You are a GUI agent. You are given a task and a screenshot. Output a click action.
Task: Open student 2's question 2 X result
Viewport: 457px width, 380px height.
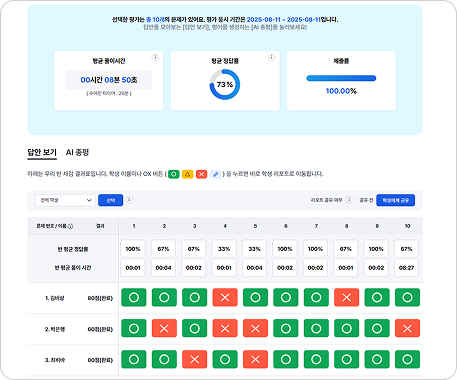[x=164, y=328]
